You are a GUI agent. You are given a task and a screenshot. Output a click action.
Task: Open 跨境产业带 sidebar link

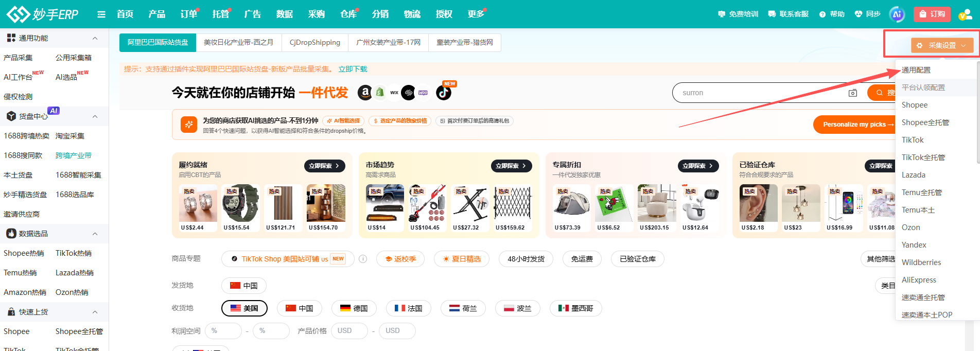coord(74,155)
